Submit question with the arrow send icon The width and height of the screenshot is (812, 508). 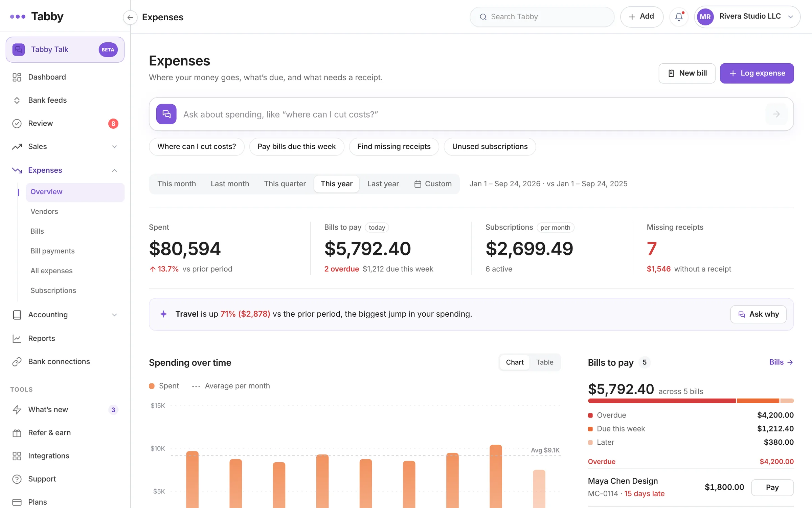click(x=776, y=114)
